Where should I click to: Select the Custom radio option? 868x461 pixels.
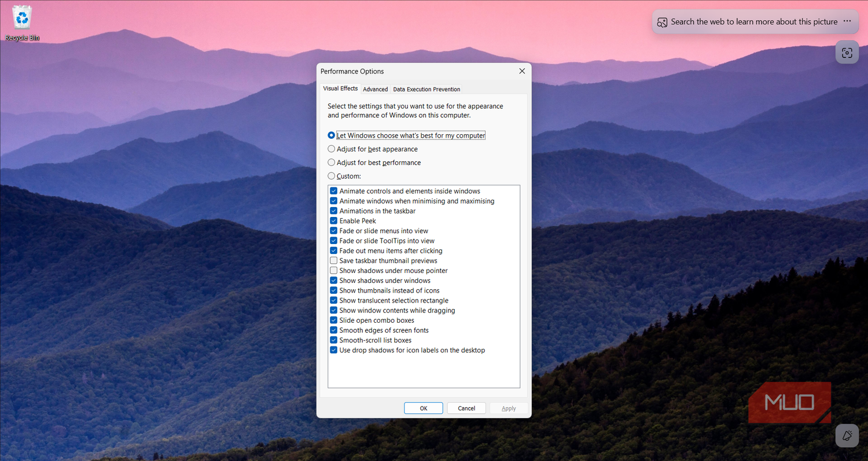point(331,176)
